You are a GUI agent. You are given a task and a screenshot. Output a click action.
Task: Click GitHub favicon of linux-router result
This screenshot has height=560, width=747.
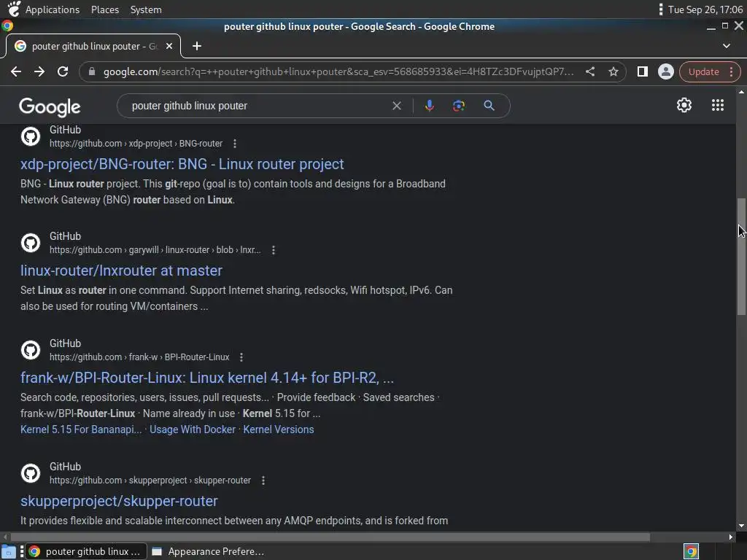click(31, 243)
